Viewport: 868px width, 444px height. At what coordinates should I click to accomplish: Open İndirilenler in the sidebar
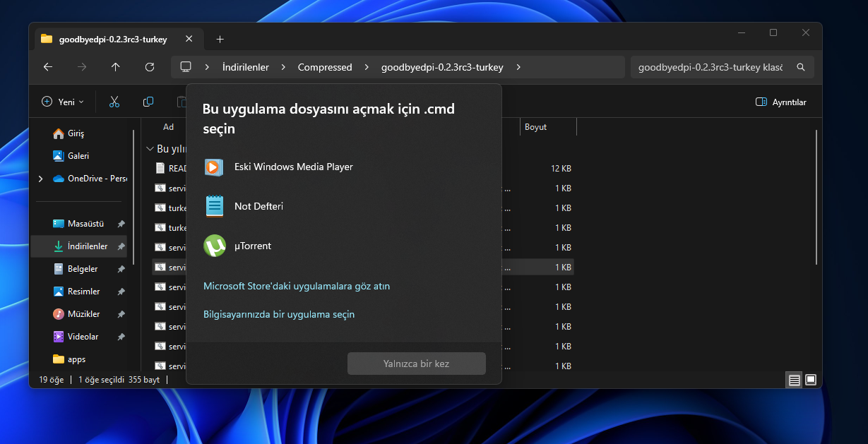pyautogui.click(x=79, y=246)
